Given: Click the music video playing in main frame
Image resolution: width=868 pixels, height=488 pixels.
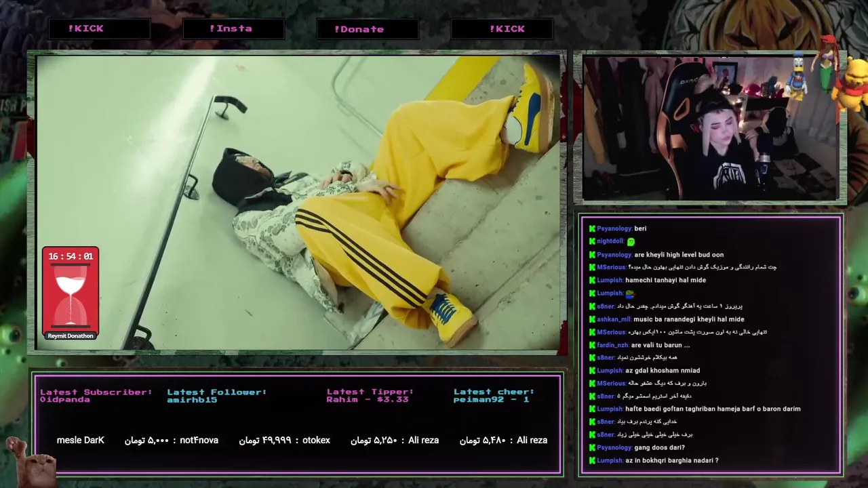Looking at the screenshot, I should (298, 203).
